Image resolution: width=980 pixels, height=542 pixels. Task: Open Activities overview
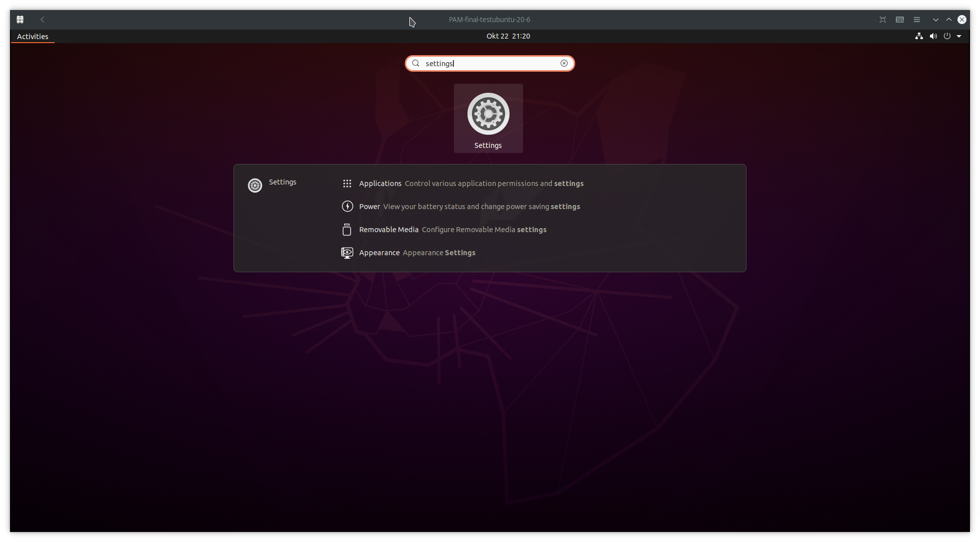tap(33, 36)
